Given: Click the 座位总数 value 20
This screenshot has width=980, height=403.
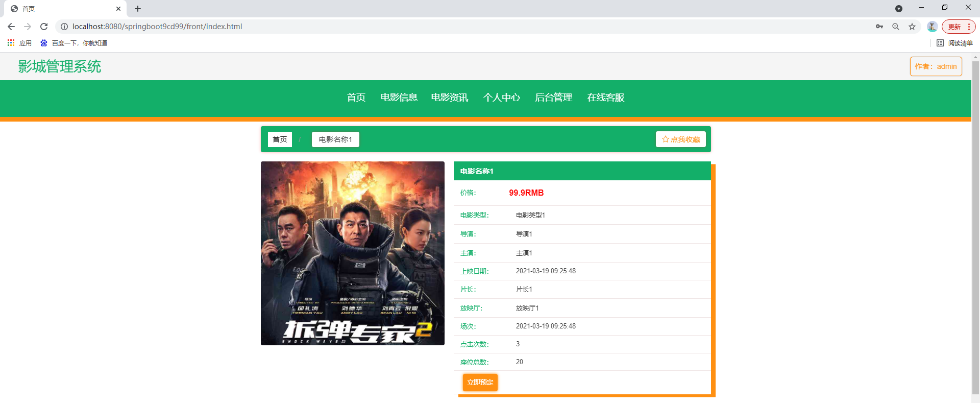Looking at the screenshot, I should (519, 362).
